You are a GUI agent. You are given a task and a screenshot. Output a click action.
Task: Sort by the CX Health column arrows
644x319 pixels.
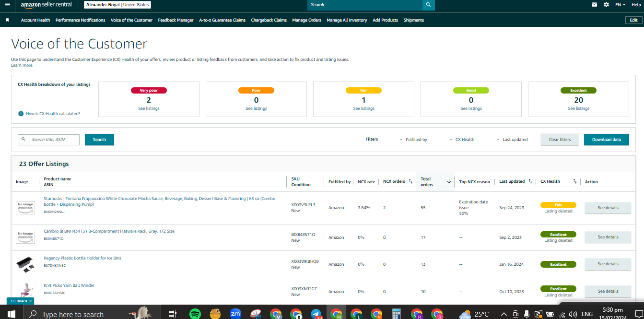pyautogui.click(x=574, y=181)
